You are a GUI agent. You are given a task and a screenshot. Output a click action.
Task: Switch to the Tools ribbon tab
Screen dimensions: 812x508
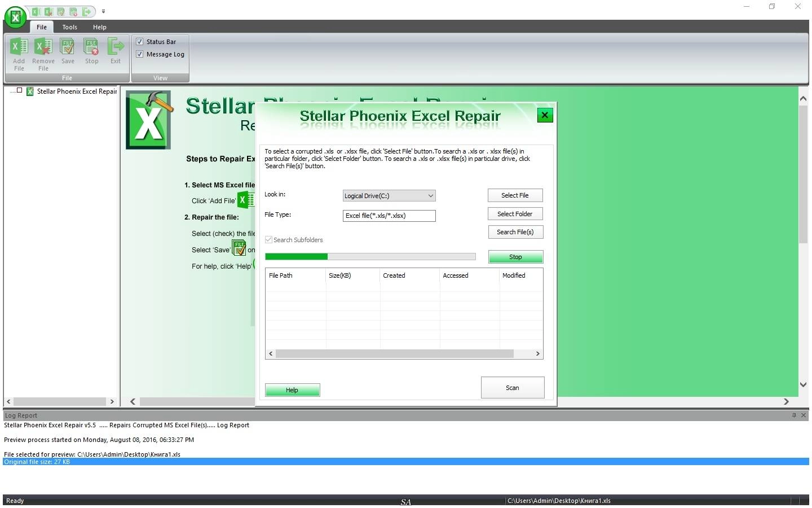click(x=70, y=27)
